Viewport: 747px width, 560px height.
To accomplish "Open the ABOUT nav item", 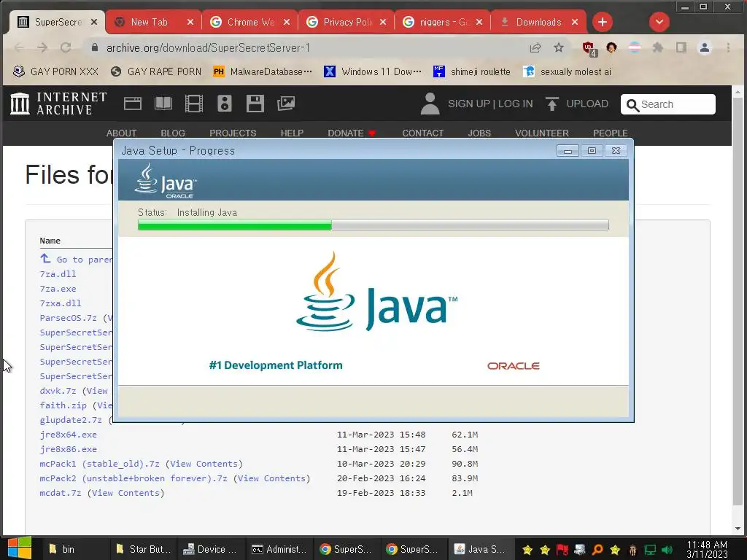I will click(122, 133).
